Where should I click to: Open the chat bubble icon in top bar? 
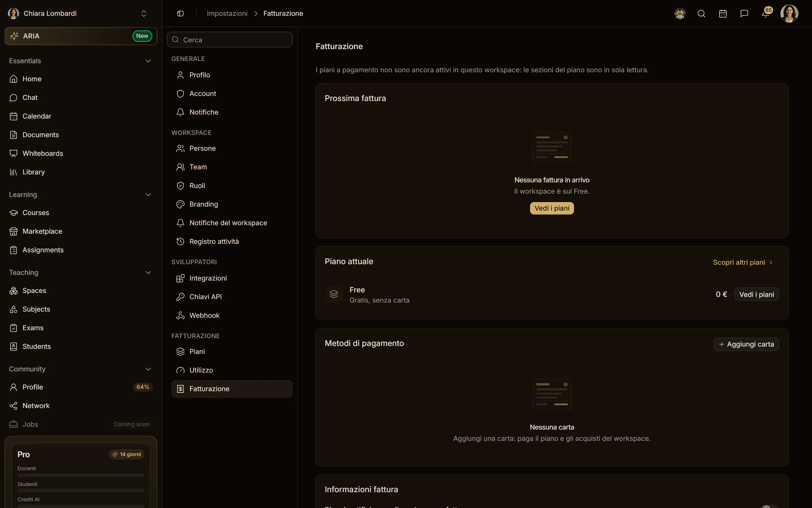744,14
